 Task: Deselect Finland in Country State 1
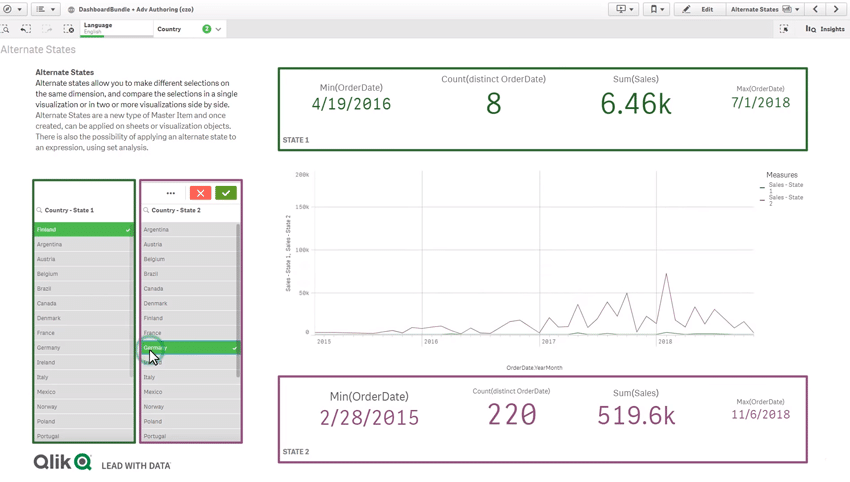click(83, 230)
